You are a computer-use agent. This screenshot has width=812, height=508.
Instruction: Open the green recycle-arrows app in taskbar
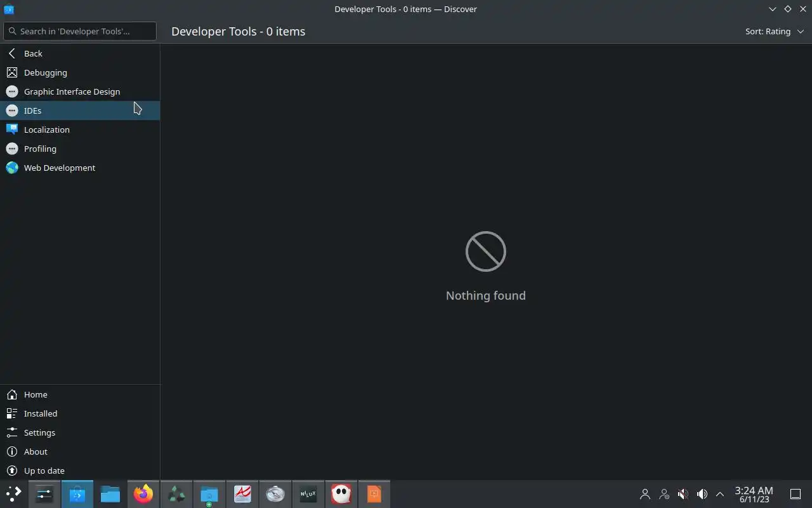pos(176,494)
